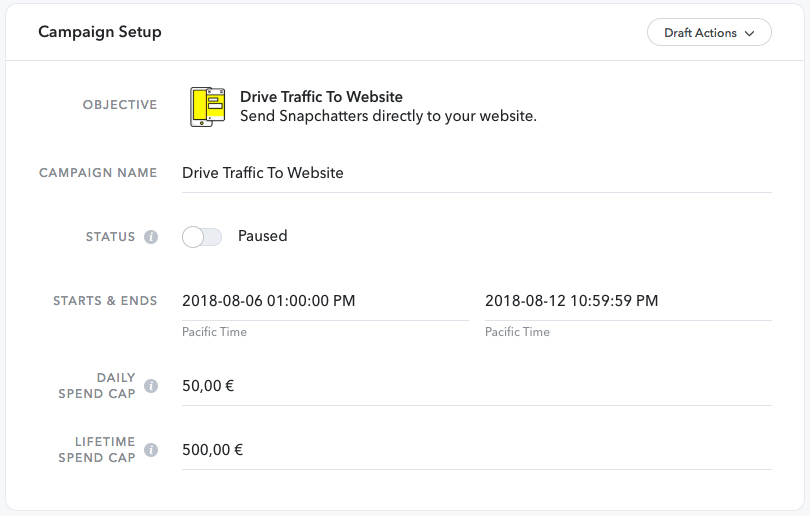
Task: Open the Draft Actions dropdown
Action: pyautogui.click(x=709, y=33)
